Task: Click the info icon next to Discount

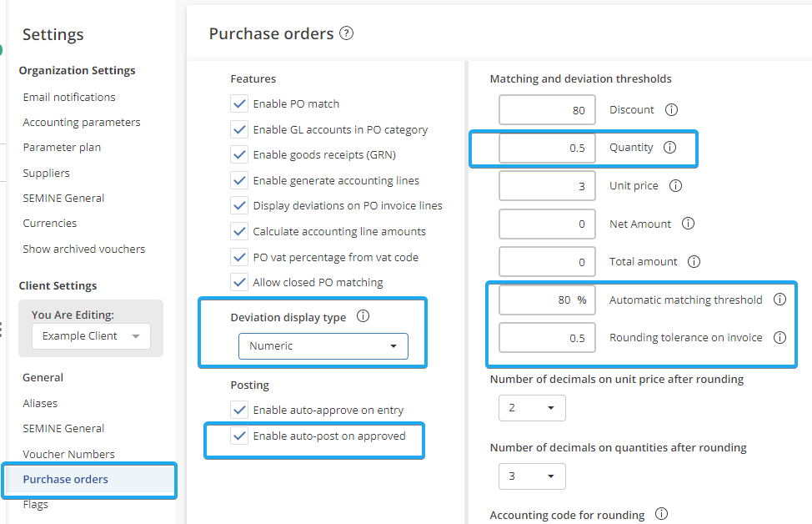Action: coord(671,110)
